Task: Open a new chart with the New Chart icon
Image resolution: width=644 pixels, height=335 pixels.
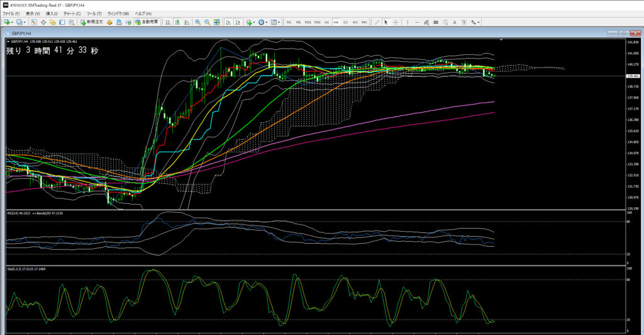Action: pos(6,22)
